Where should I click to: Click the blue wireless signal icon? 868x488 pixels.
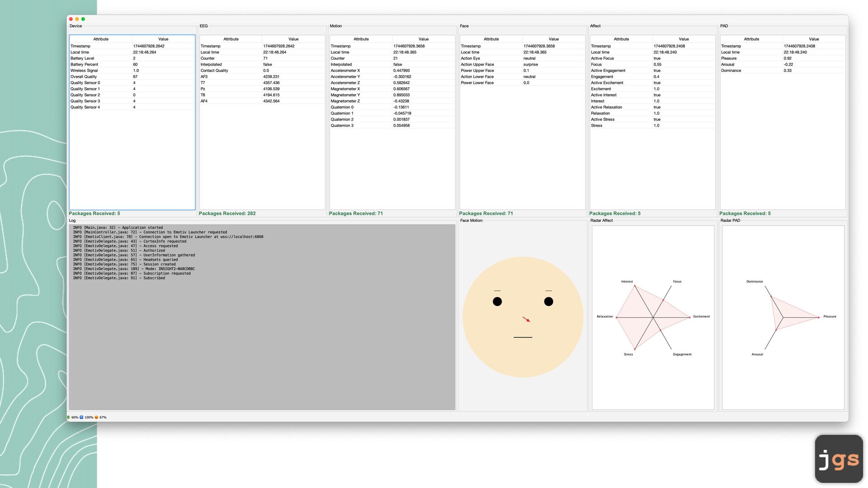pyautogui.click(x=81, y=417)
